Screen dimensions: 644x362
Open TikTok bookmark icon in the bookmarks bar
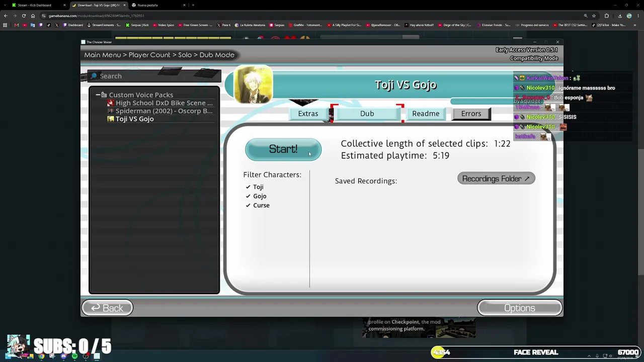click(49, 25)
